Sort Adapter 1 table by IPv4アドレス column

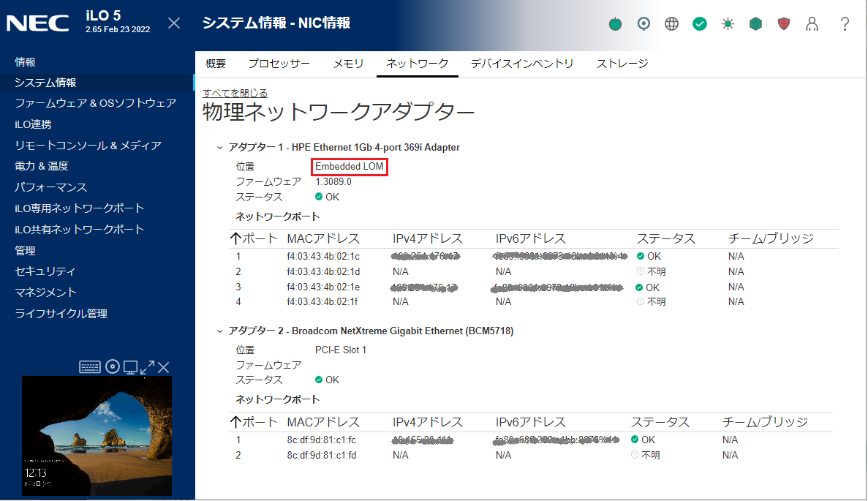click(x=427, y=238)
